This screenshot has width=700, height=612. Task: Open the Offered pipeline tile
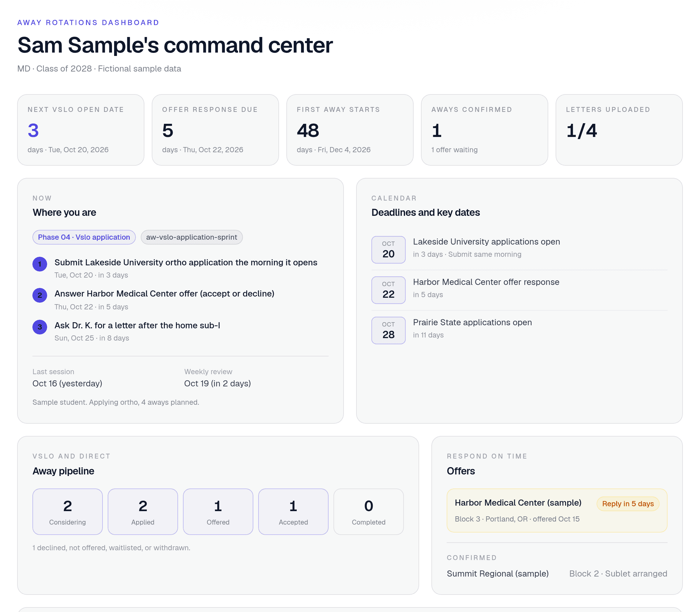[218, 512]
